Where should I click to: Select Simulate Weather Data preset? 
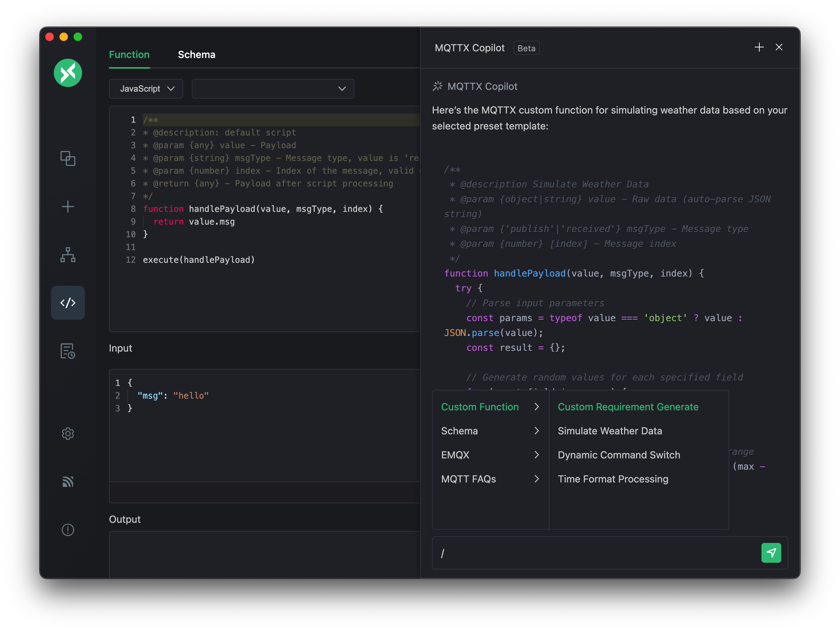click(x=610, y=431)
